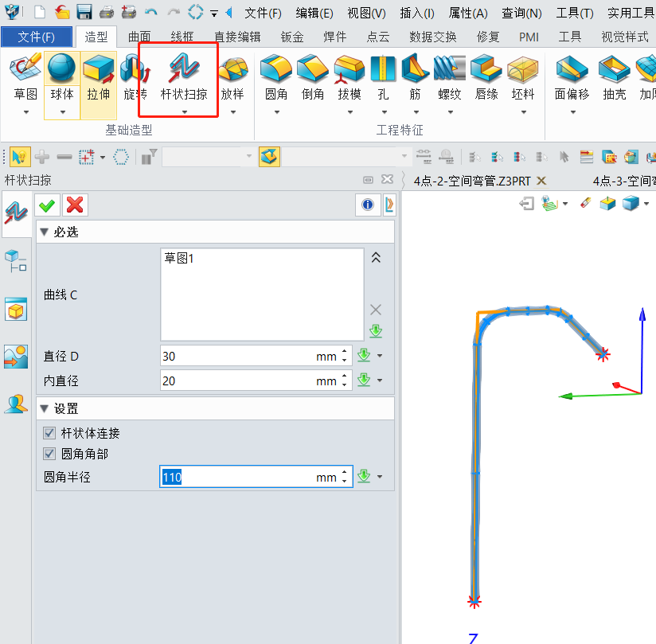Close the 4点-2-空间弯管.Z3PRT document tab
Image resolution: width=656 pixels, height=644 pixels.
click(542, 181)
